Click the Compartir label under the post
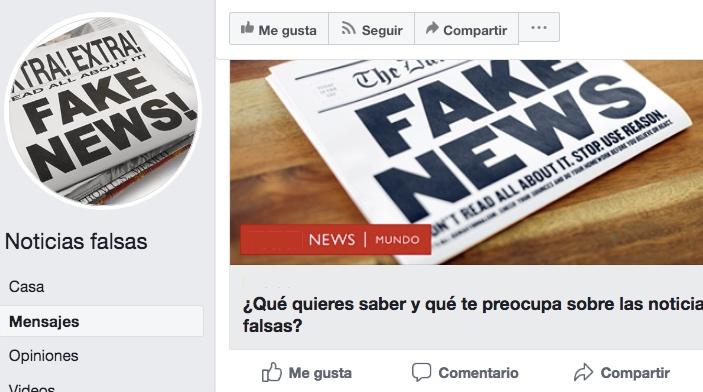The height and width of the screenshot is (392, 703). pyautogui.click(x=635, y=373)
